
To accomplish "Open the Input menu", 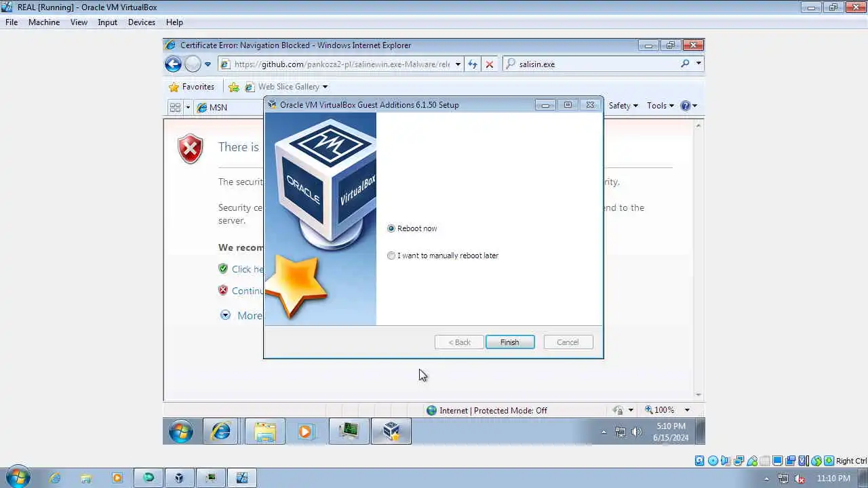I will (x=107, y=22).
